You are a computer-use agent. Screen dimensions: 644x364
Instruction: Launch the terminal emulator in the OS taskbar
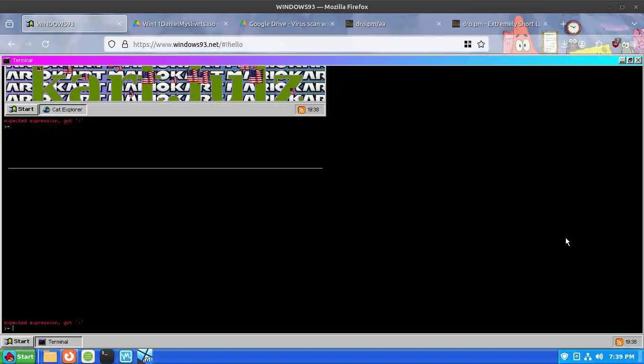coord(107,356)
